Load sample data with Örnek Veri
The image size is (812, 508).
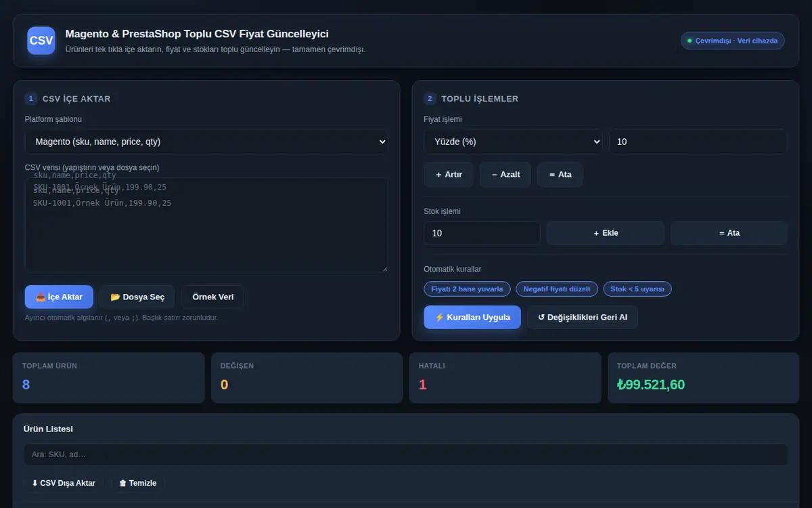click(212, 297)
